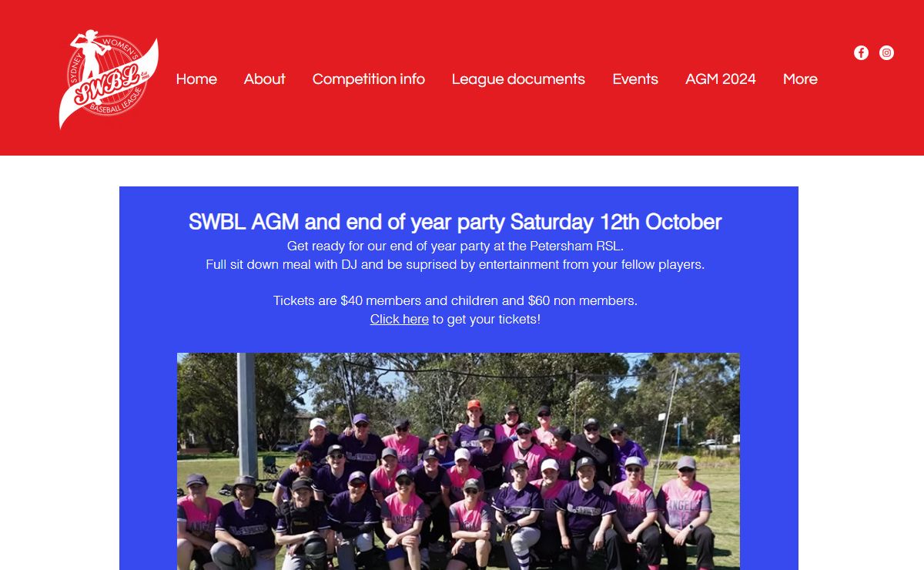Navigate to the Events page
Image resolution: width=924 pixels, height=570 pixels.
point(635,79)
